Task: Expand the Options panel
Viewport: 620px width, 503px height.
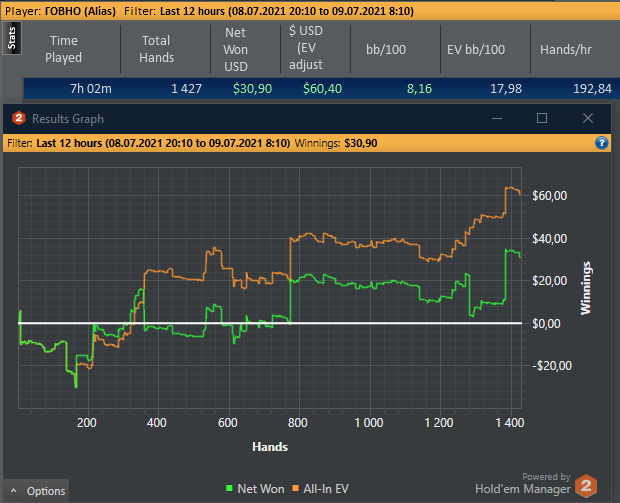Action: pyautogui.click(x=36, y=491)
